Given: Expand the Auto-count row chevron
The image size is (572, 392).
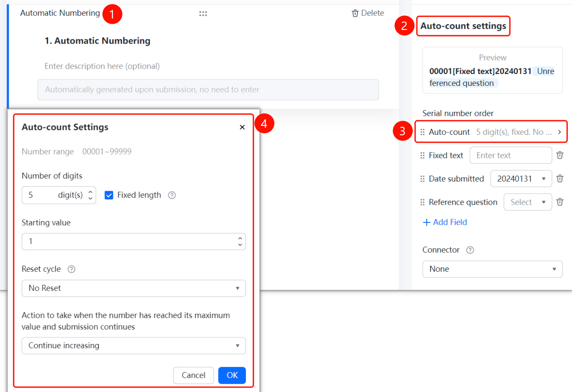Looking at the screenshot, I should [x=559, y=132].
